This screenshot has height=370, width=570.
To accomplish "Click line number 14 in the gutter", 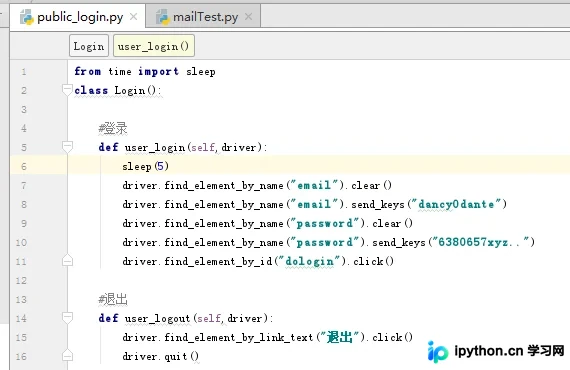I will [21, 318].
